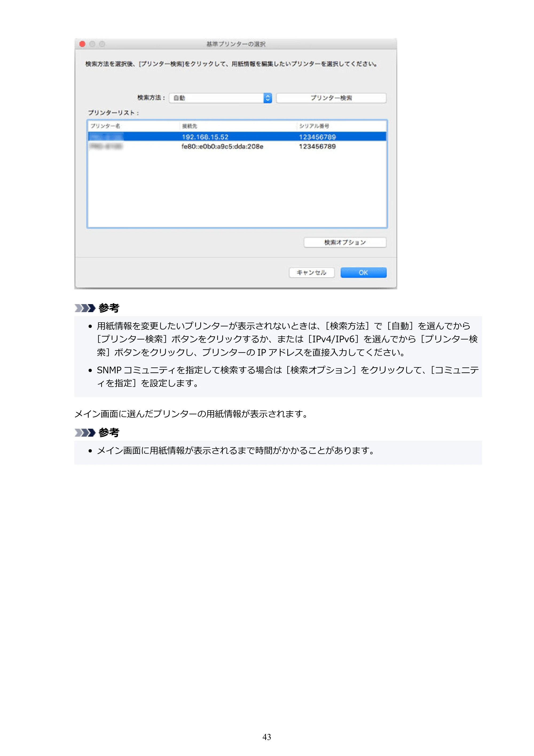Click the キャンセル button

click(312, 272)
